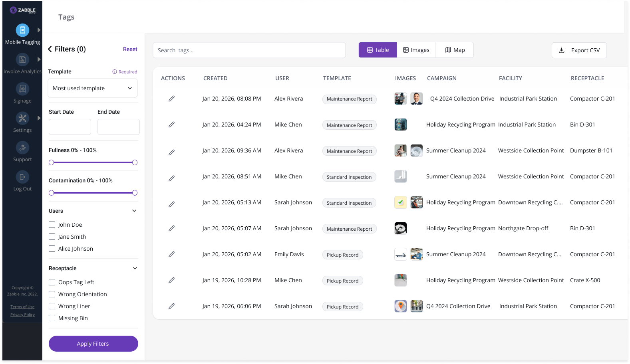Collapse the Receptacle filter section
This screenshot has height=364, width=630.
pos(135,268)
